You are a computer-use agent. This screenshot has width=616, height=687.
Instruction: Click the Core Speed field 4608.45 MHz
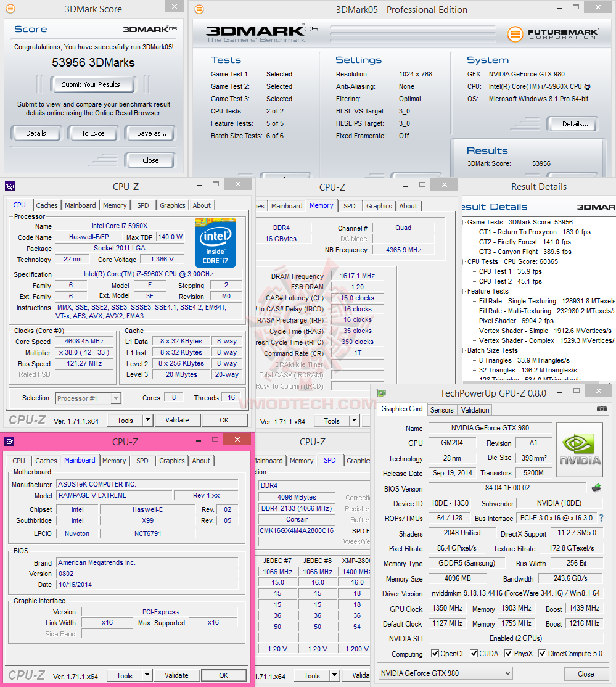84,341
